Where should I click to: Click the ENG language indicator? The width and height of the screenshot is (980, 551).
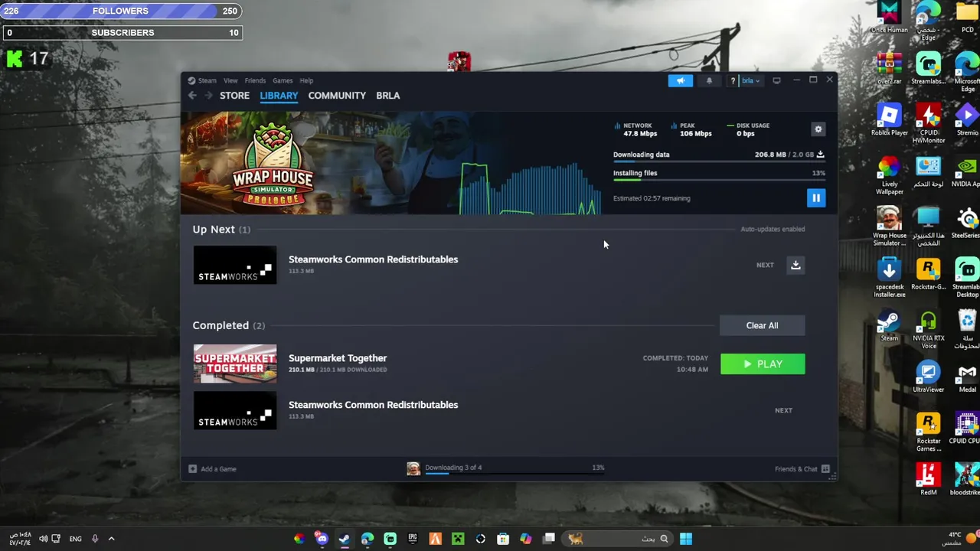click(75, 539)
